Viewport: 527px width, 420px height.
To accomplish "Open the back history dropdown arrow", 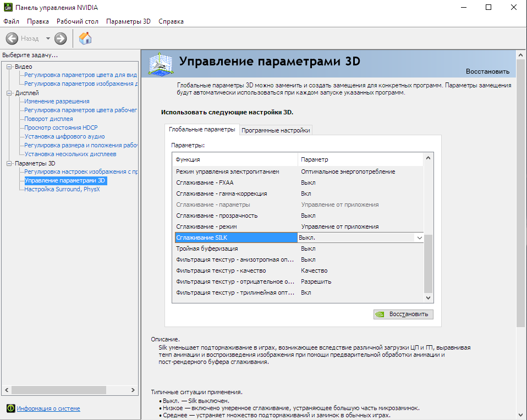I will pos(48,38).
